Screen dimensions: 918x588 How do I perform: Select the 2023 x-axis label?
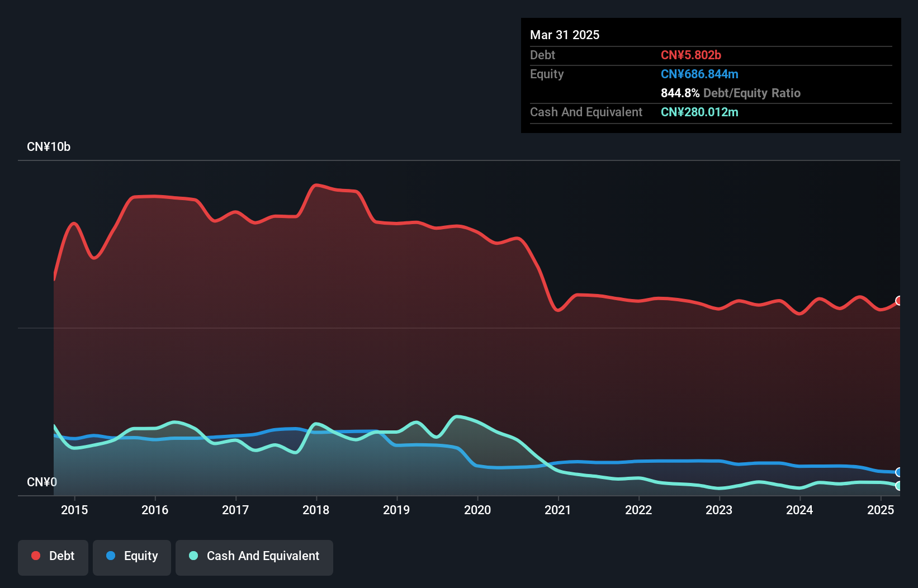(719, 510)
